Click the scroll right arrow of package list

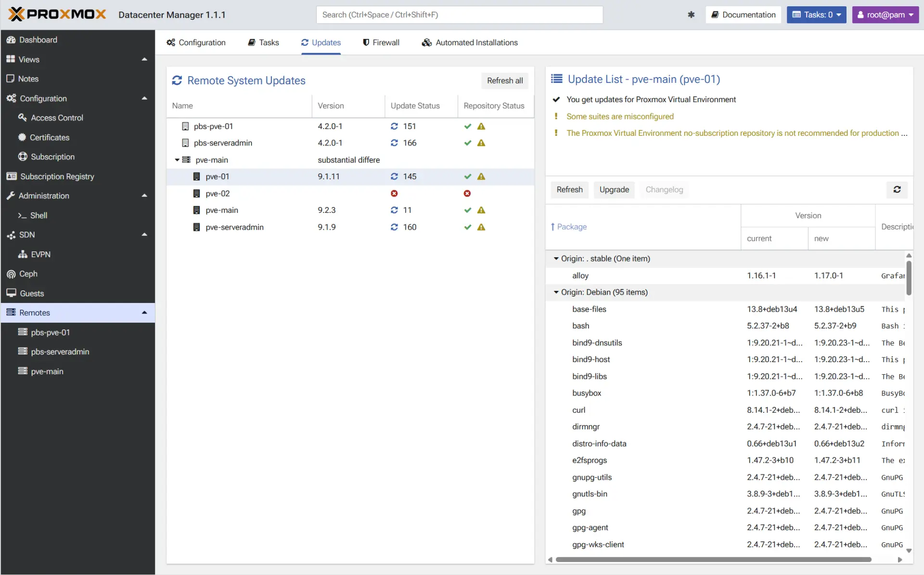[900, 560]
